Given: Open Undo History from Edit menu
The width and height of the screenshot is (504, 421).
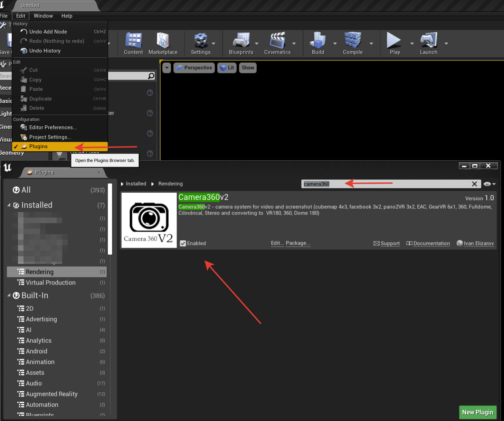Looking at the screenshot, I should 60,50.
